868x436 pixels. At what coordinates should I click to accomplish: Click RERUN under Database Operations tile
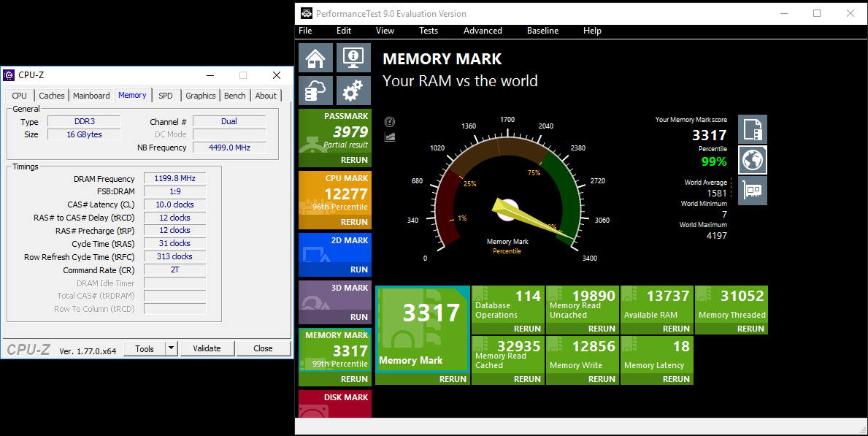527,329
